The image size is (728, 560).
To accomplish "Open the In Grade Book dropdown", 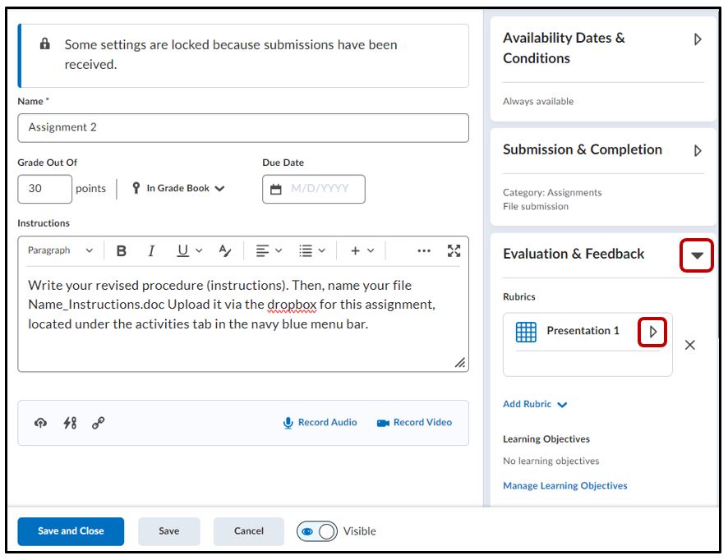I will click(x=178, y=189).
